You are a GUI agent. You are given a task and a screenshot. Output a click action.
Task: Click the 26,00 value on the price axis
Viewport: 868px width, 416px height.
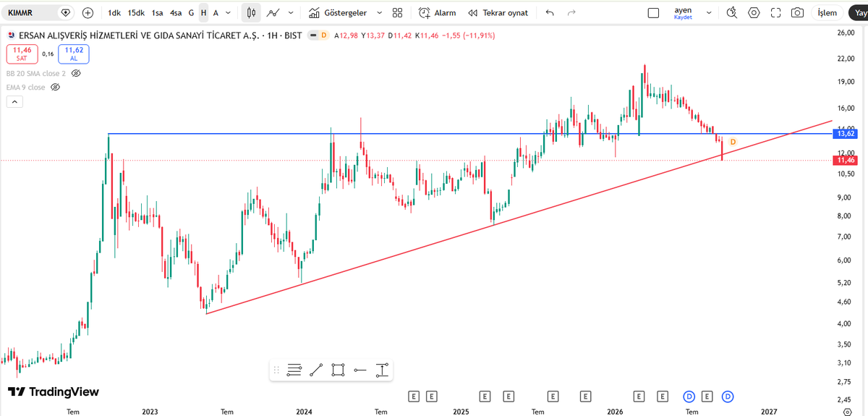(x=846, y=33)
